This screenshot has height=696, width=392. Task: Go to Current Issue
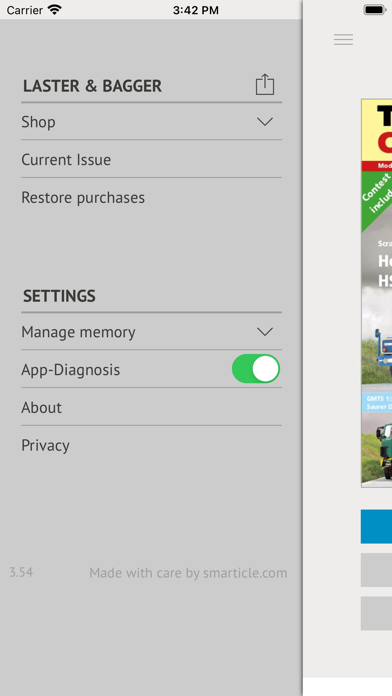151,159
